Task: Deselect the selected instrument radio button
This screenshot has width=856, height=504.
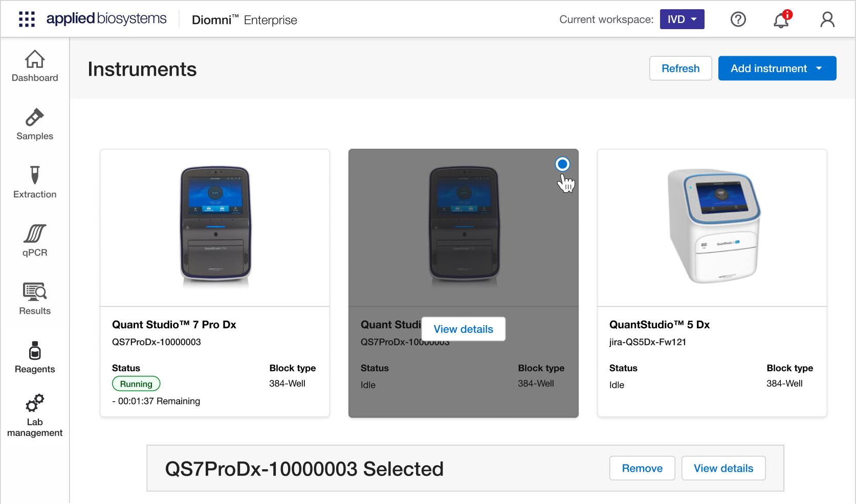Action: click(562, 164)
